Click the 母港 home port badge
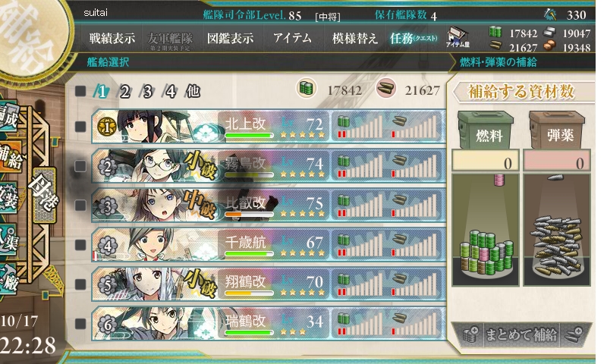Image resolution: width=607 pixels, height=364 pixels. tap(45, 196)
